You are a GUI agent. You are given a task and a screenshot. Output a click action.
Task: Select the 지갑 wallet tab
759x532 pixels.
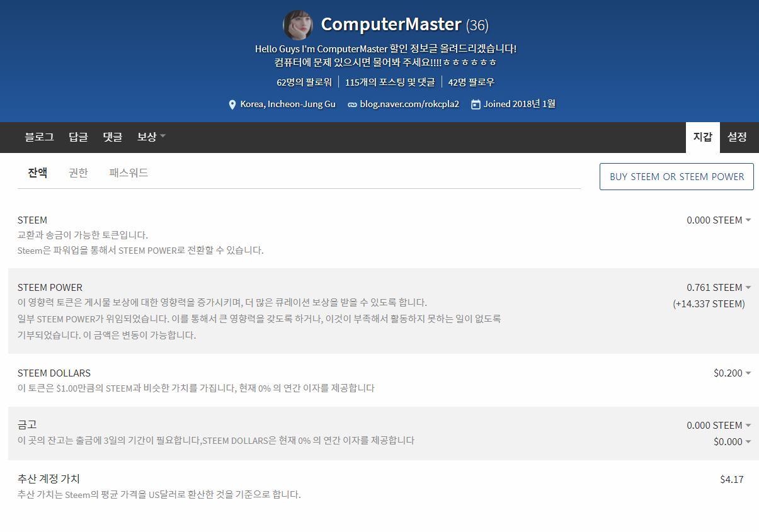pos(702,137)
